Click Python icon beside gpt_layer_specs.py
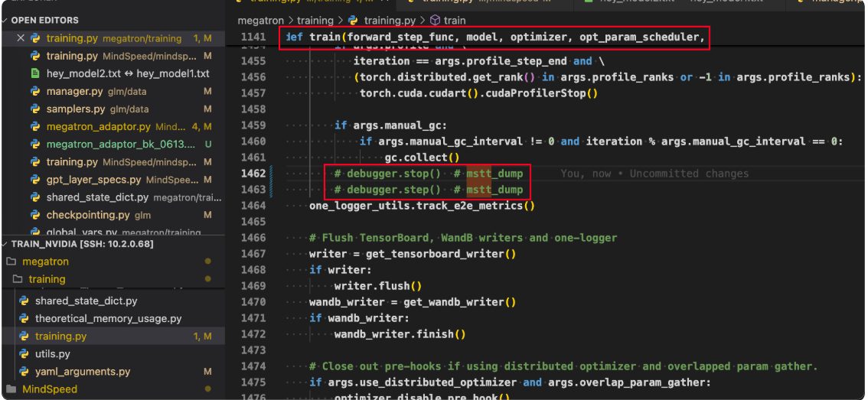The image size is (868, 400). point(35,180)
